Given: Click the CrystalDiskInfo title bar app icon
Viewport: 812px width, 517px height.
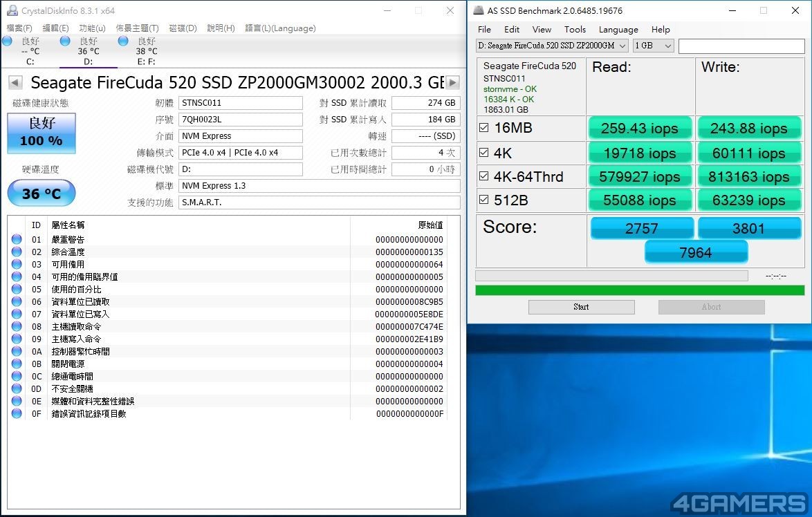Looking at the screenshot, I should 12,10.
